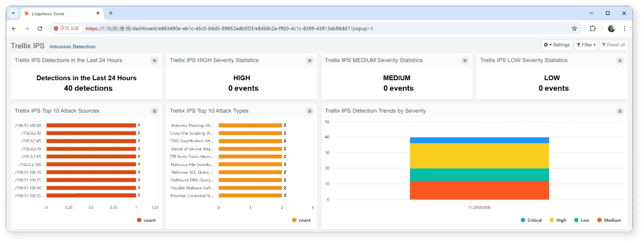Image resolution: width=644 pixels, height=243 pixels.
Task: Toggle count legend in Attack Sources chart
Action: pyautogui.click(x=146, y=221)
